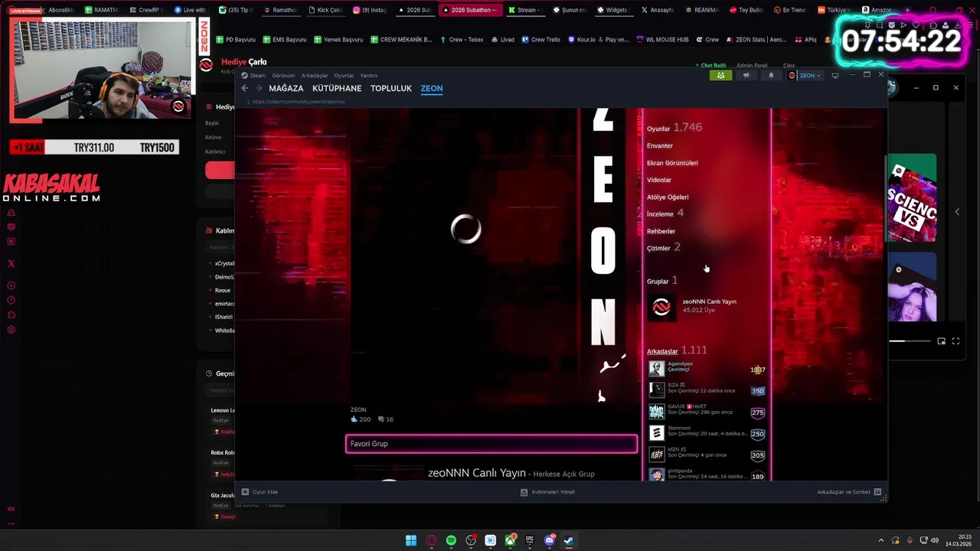Image resolution: width=980 pixels, height=551 pixels.
Task: Open the Atölye Öğeleri link
Action: coord(668,197)
